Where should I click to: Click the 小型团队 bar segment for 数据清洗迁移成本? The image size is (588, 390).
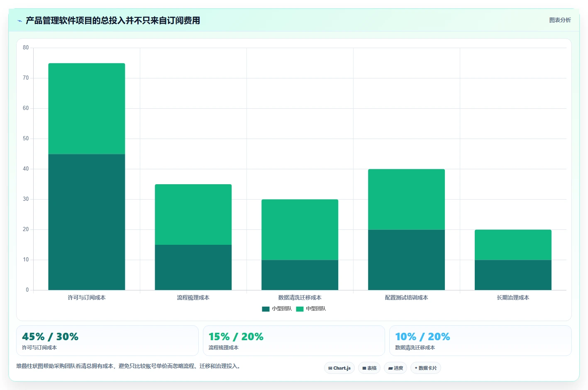[x=300, y=275]
